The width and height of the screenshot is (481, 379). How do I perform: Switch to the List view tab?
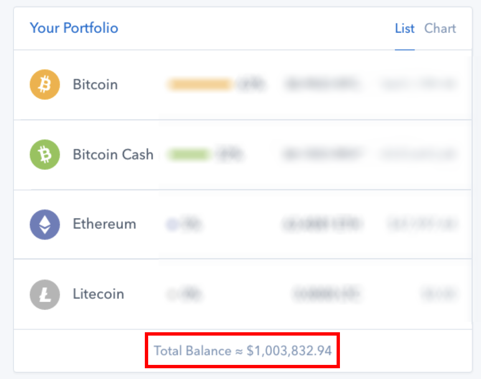405,29
